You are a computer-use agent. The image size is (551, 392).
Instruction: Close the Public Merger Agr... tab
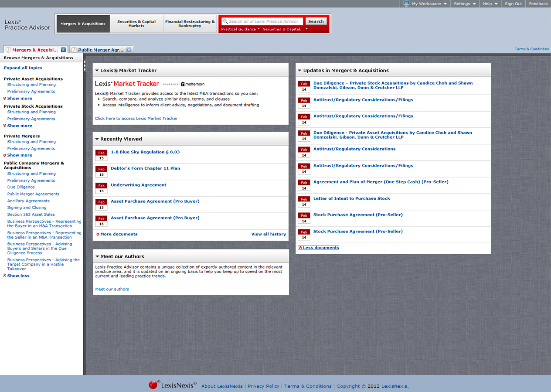click(x=129, y=50)
